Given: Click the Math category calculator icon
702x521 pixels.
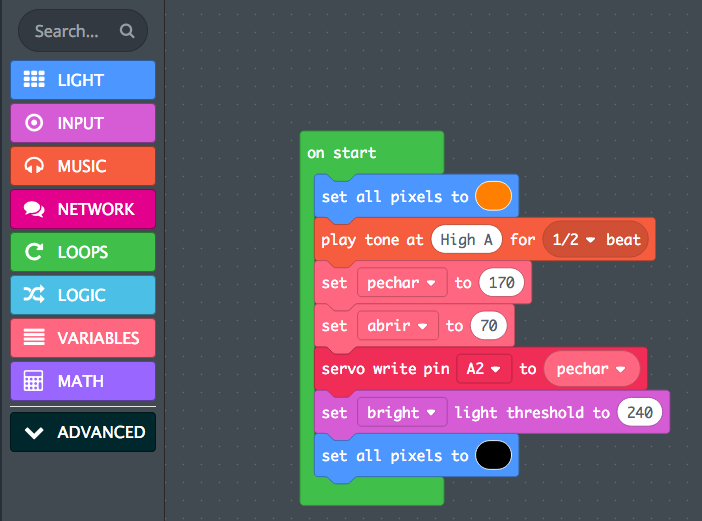Looking at the screenshot, I should 34,381.
